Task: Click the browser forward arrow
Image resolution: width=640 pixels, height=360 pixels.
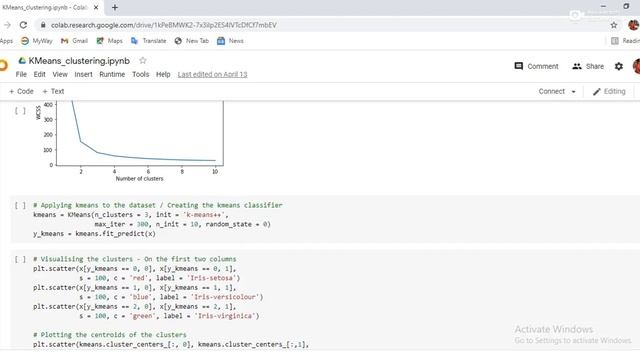Action: [7, 25]
